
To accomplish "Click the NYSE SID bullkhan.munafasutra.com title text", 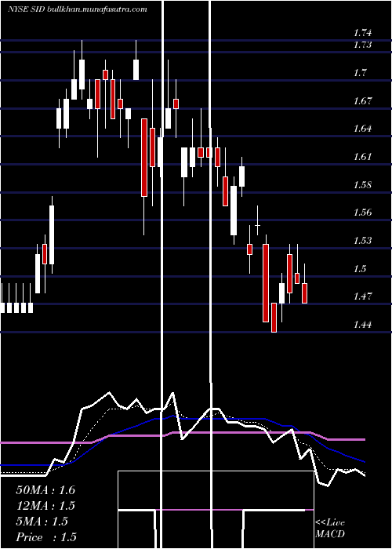I will tap(78, 9).
